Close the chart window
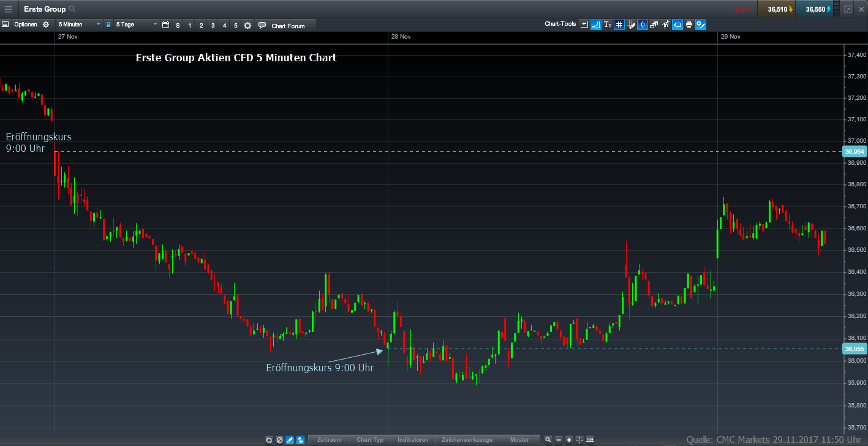Viewport: 868px width, 446px height. tap(861, 9)
